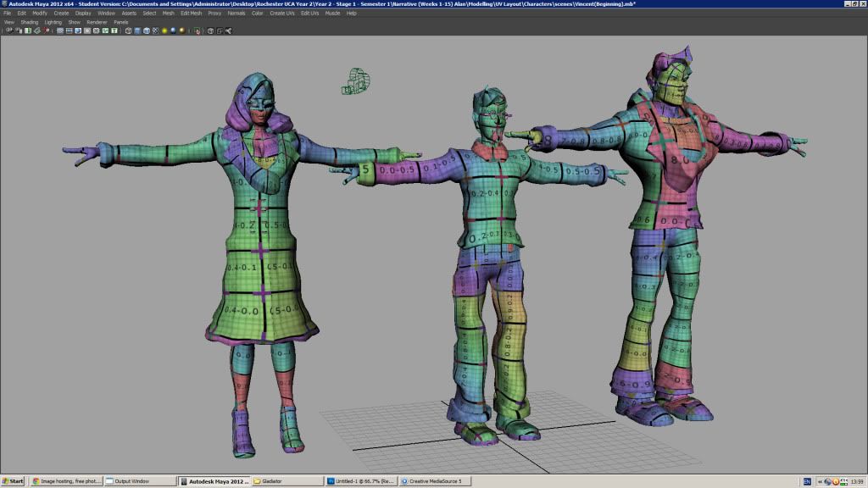Open camera attributes from panel toolbar
868x488 pixels.
19,30
